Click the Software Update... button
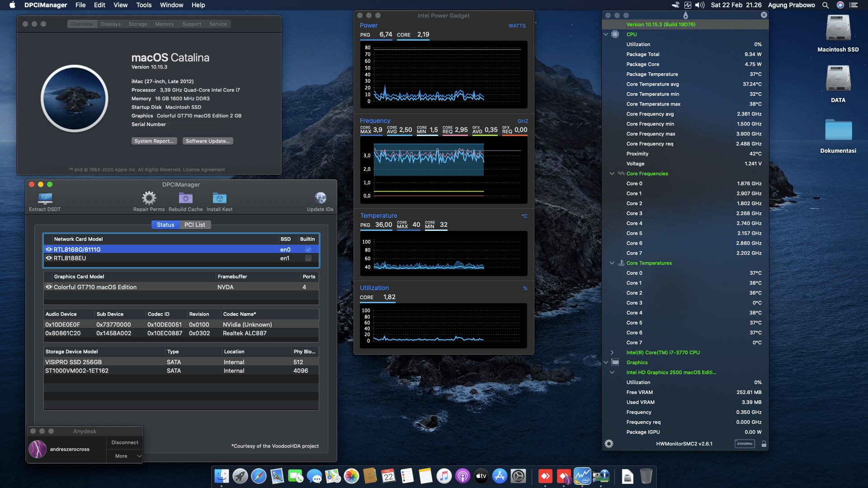Screen dimensions: 868x488 (208, 141)
